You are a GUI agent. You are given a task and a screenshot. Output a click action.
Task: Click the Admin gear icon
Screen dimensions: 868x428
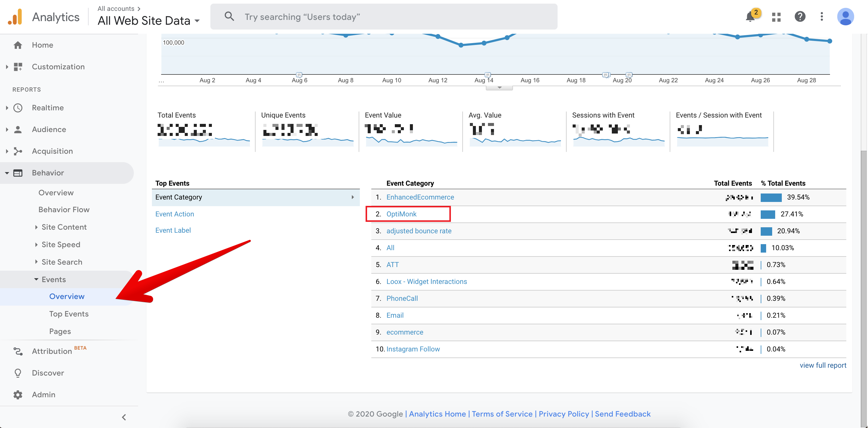point(18,395)
